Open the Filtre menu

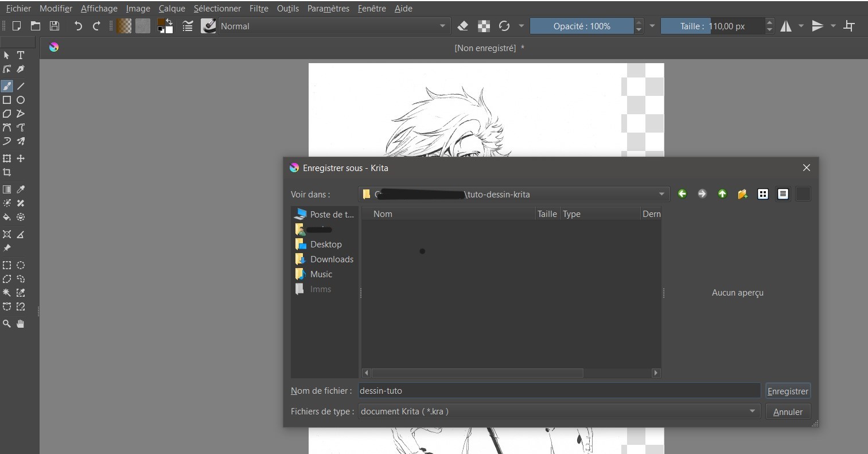tap(259, 9)
